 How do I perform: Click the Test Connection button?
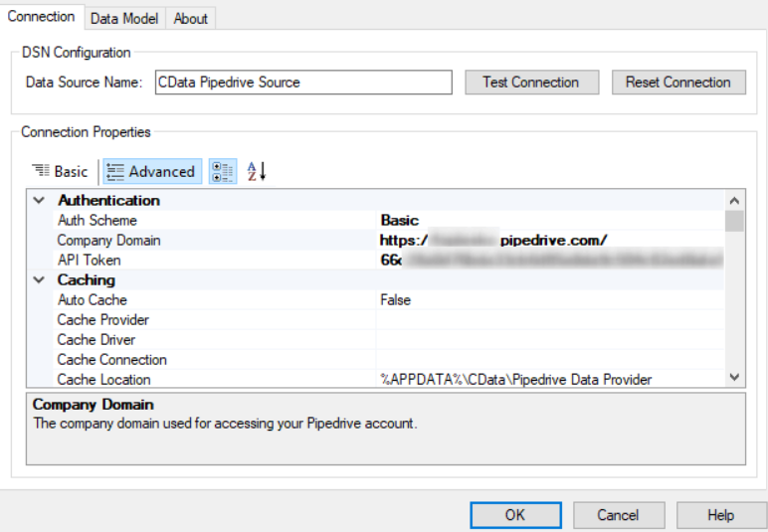531,83
